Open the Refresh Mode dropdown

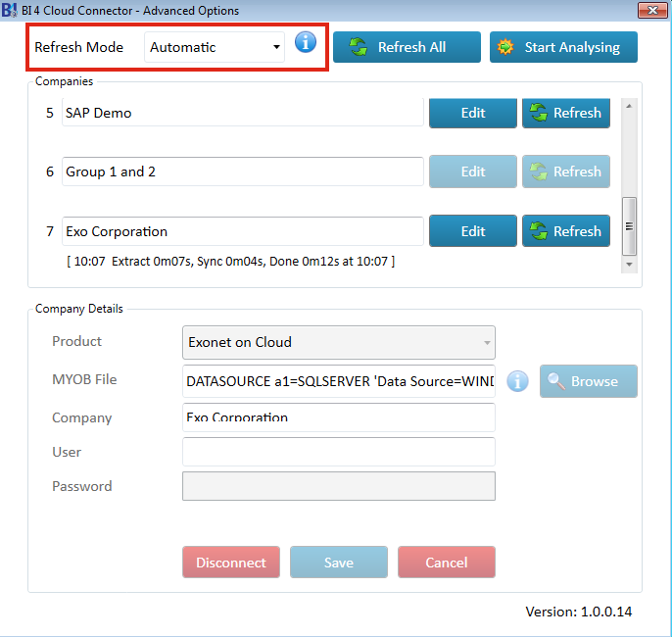215,47
